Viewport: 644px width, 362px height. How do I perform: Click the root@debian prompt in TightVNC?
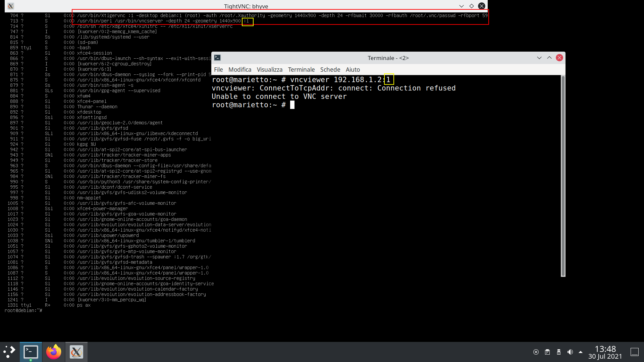23,310
